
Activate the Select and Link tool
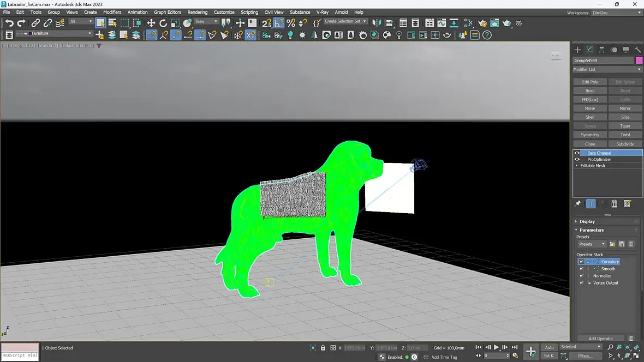(35, 23)
